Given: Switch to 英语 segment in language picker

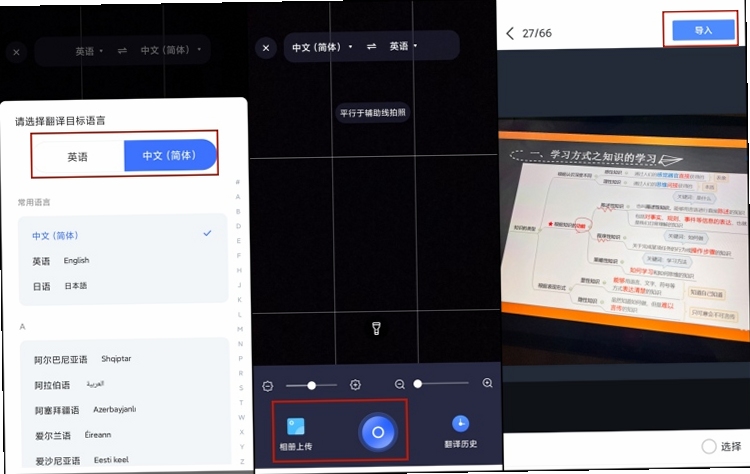Looking at the screenshot, I should coord(78,157).
